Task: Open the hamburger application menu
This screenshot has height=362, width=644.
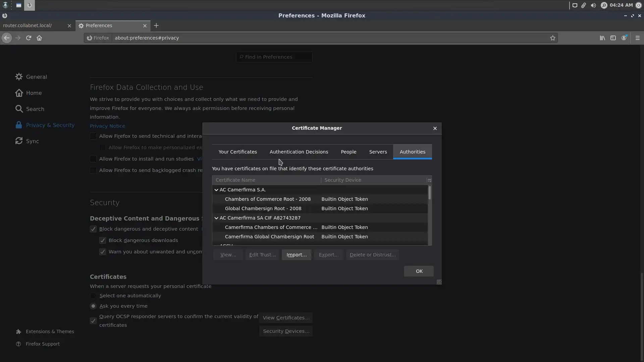Action: [638, 38]
